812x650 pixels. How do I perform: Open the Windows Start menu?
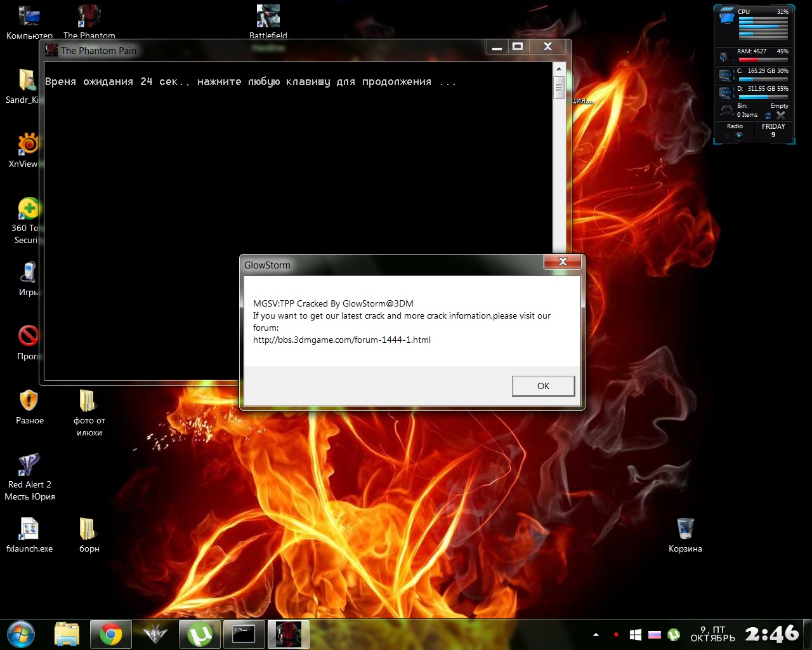[20, 634]
